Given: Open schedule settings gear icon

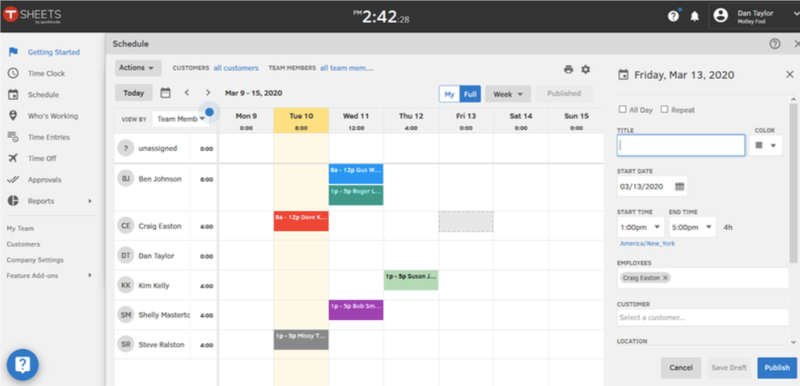Looking at the screenshot, I should coord(586,69).
